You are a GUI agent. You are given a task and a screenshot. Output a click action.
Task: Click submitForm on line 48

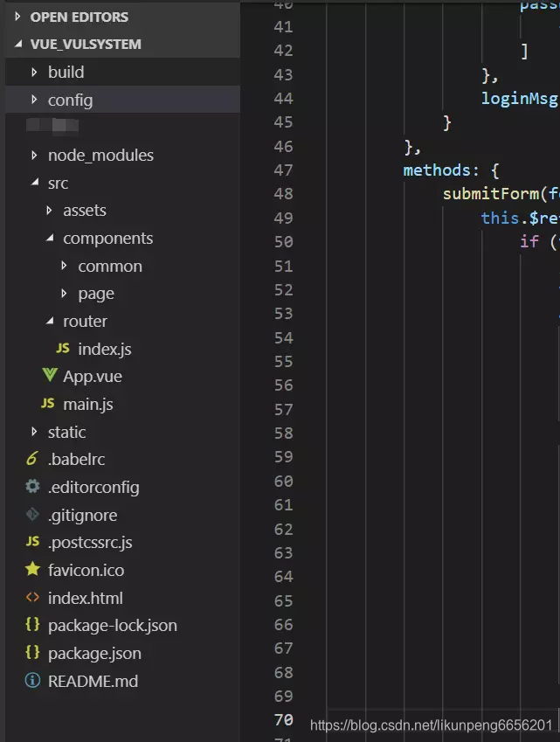coord(491,193)
